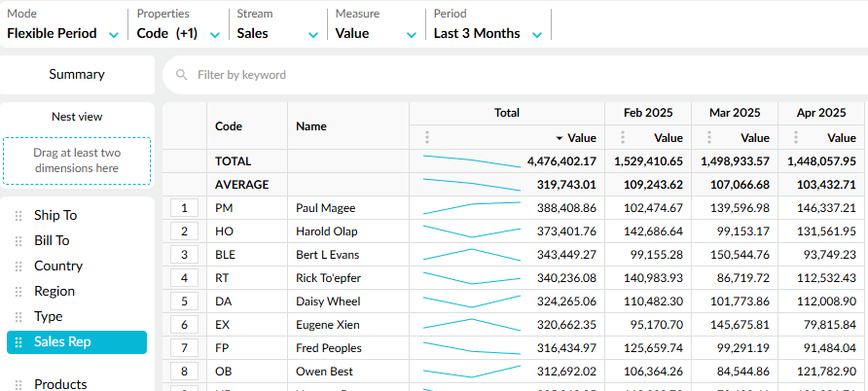Click the search magnifier icon
This screenshot has width=868, height=391.
pyautogui.click(x=180, y=75)
